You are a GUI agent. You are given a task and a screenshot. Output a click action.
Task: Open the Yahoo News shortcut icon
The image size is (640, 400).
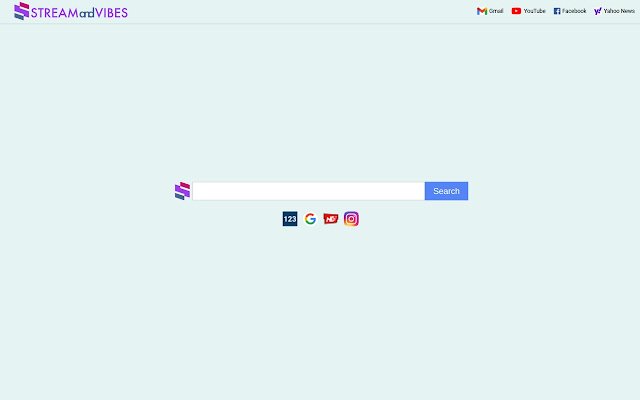598,11
